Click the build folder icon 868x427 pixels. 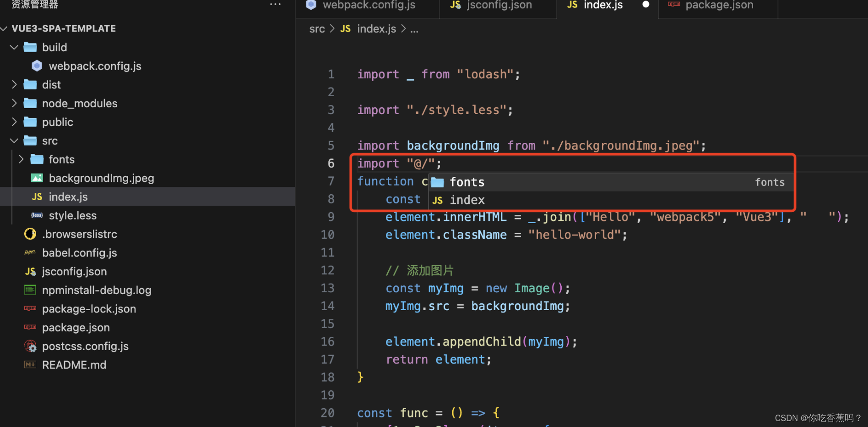(30, 47)
